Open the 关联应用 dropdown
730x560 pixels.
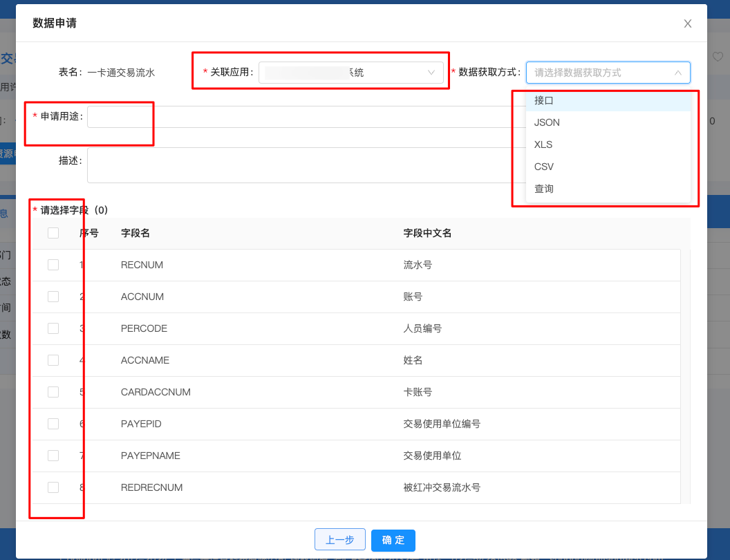[x=350, y=72]
